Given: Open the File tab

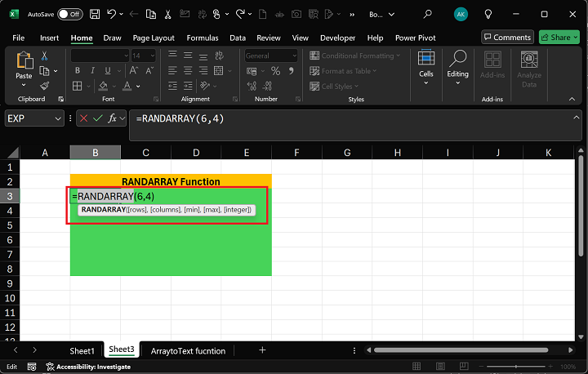Looking at the screenshot, I should tap(18, 38).
